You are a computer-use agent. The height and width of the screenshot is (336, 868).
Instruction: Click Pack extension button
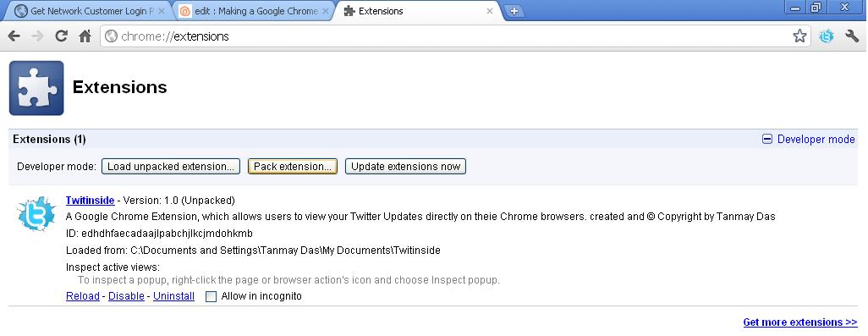[x=292, y=167]
